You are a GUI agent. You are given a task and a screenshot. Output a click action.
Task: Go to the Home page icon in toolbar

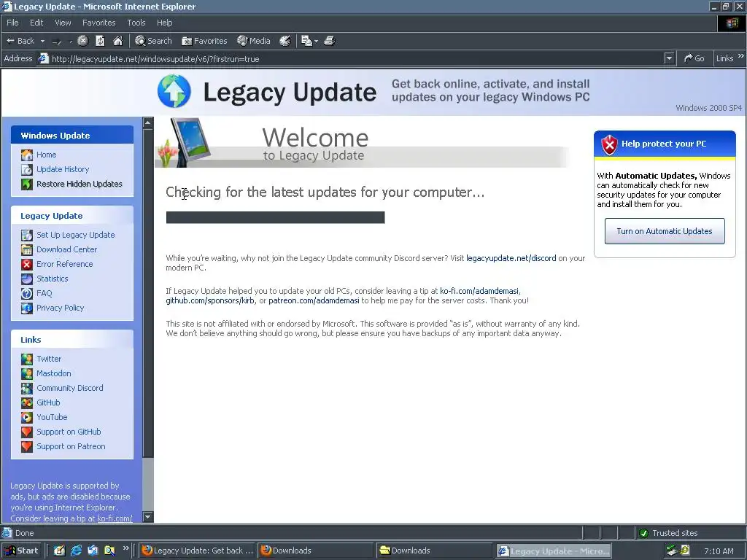coord(117,41)
